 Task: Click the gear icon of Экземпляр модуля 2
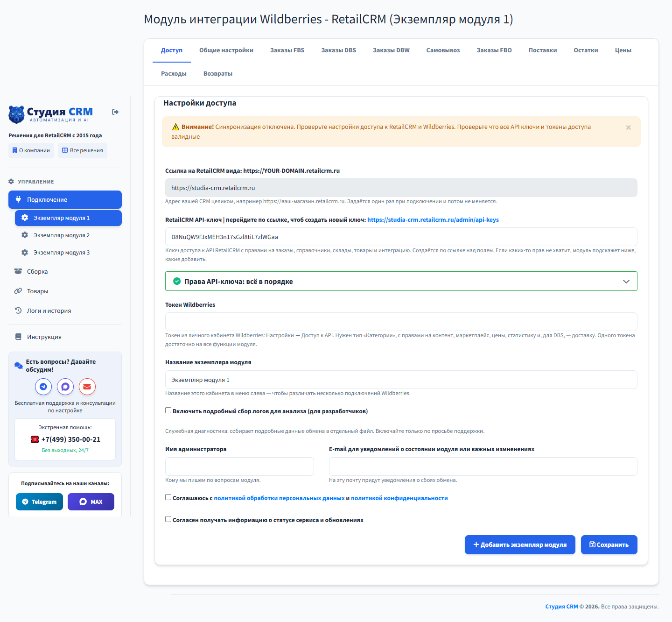point(25,235)
